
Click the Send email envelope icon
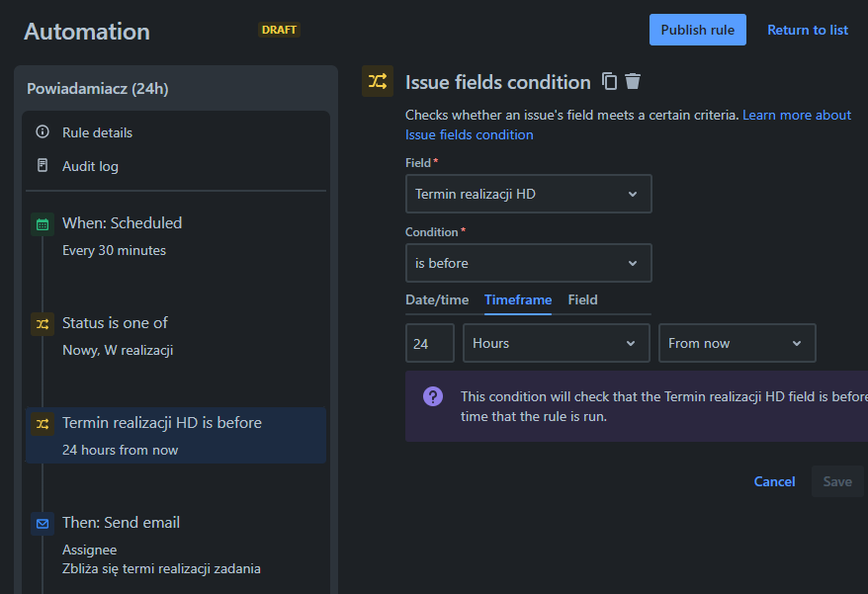click(43, 524)
